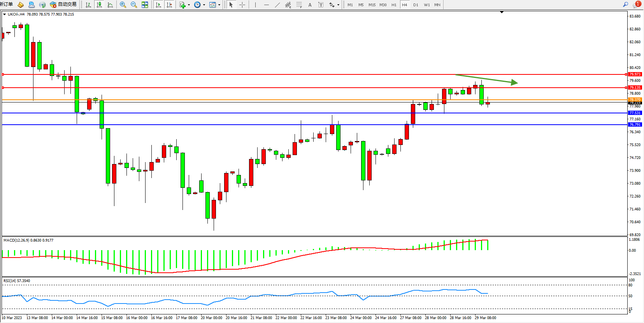Click the green arrow drawn on chart
Image resolution: width=644 pixels, height=323 pixels.
coord(486,79)
